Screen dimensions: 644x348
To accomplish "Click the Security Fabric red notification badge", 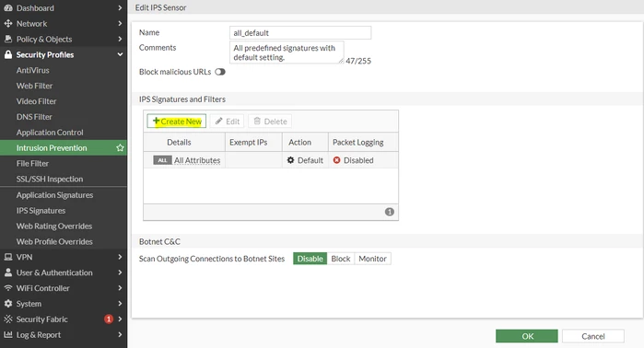I will [x=109, y=319].
